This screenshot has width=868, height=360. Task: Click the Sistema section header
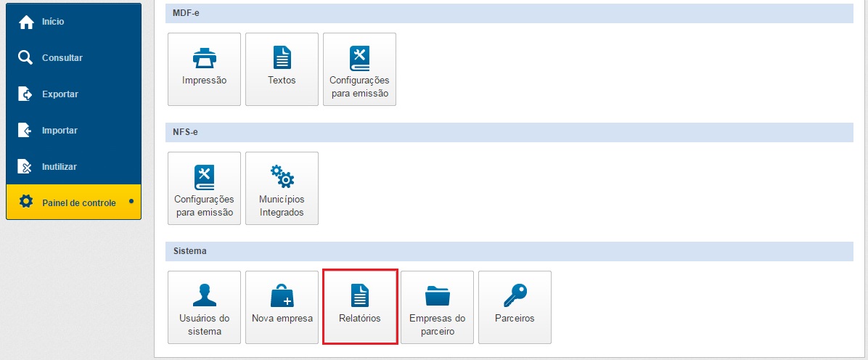click(509, 251)
